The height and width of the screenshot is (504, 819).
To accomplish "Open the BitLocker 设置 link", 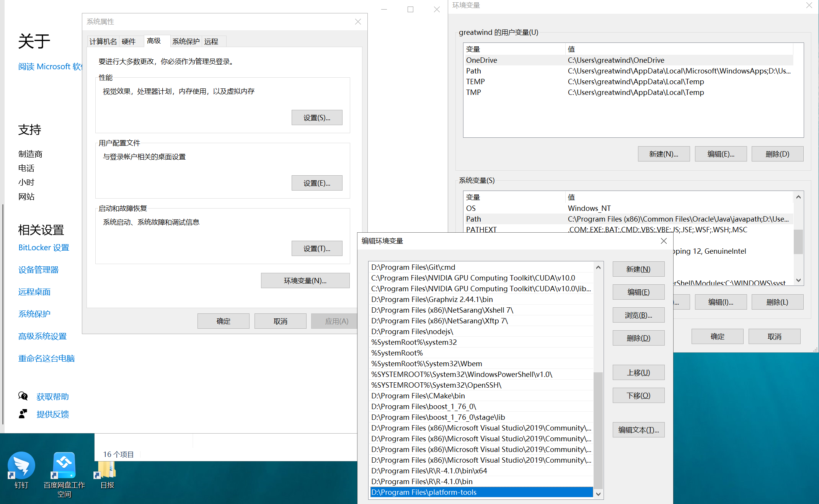I will pyautogui.click(x=44, y=248).
